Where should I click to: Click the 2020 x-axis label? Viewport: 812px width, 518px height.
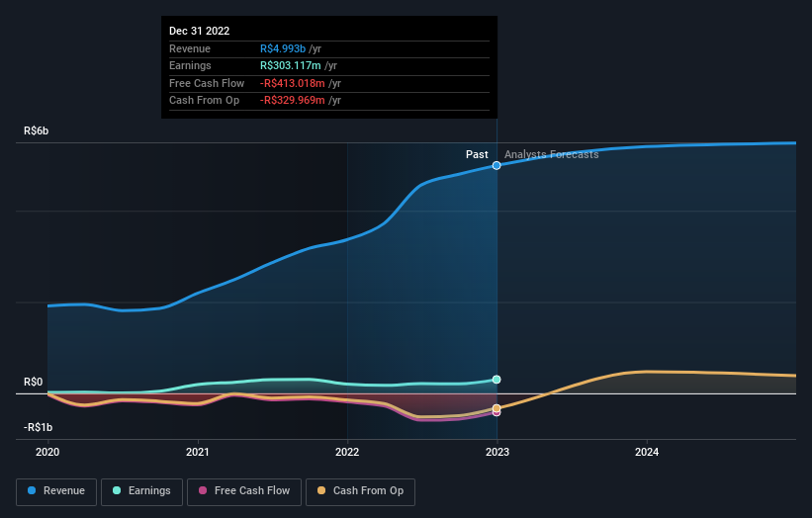(47, 453)
